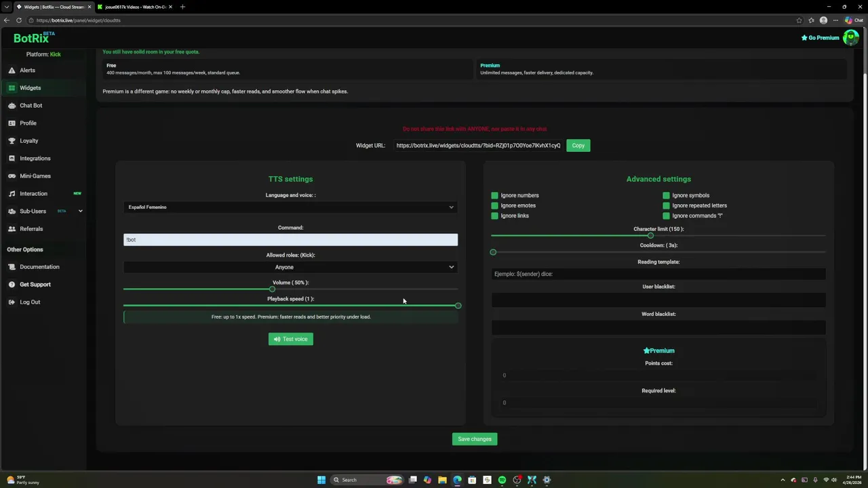Click the Go Premium link

pos(820,38)
